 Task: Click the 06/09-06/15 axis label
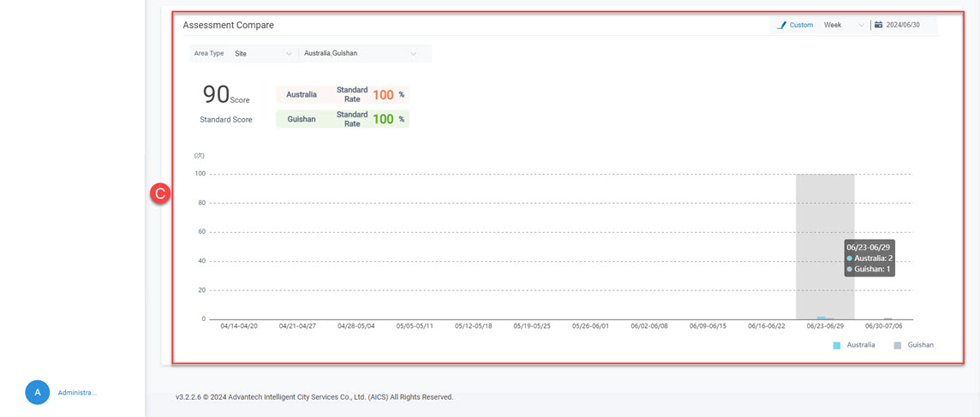pos(708,326)
